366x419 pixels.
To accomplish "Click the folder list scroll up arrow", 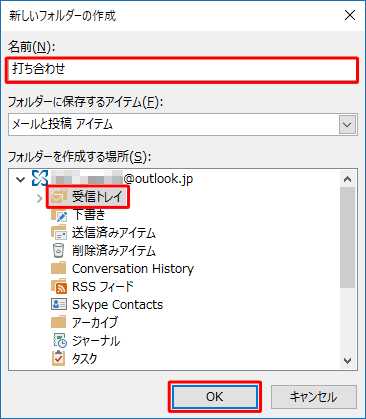I will [348, 179].
